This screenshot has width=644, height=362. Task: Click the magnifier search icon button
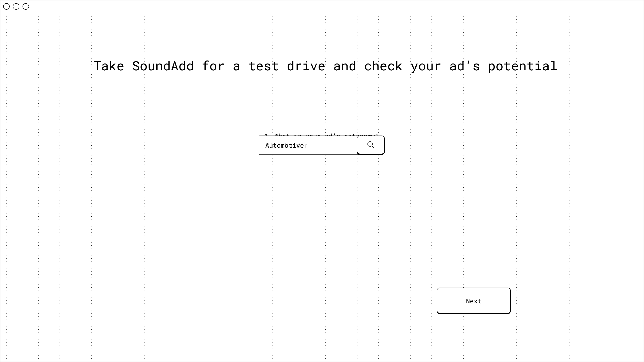point(371,145)
